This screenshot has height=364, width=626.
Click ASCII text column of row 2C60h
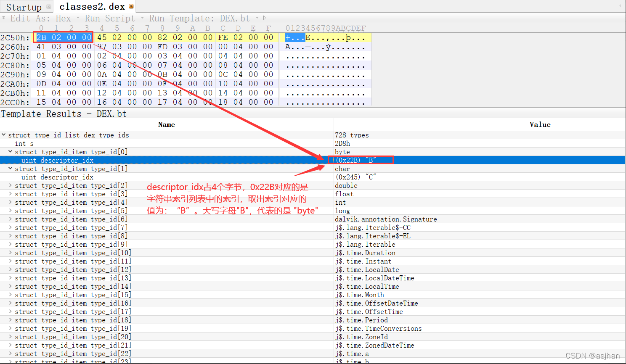[325, 47]
